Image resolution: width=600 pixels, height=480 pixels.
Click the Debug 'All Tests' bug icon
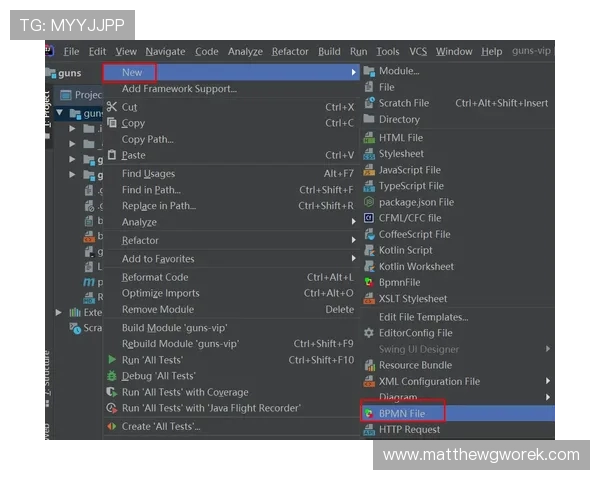pyautogui.click(x=112, y=376)
